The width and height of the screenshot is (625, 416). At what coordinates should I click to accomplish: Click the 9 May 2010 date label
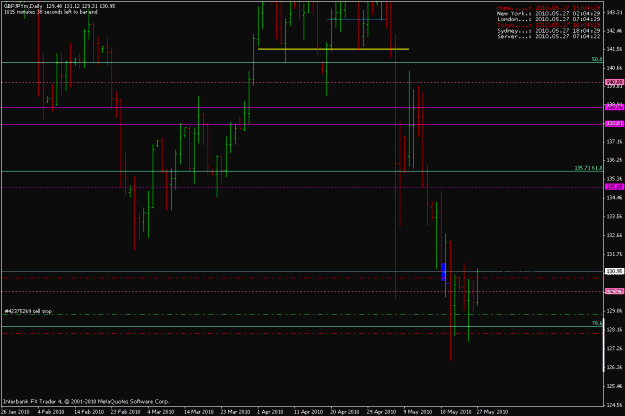coord(418,412)
